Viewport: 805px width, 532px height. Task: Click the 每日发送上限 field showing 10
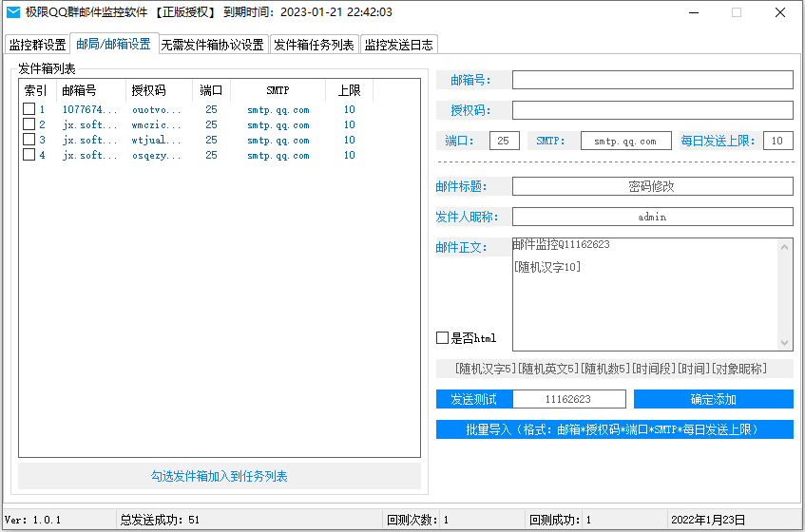point(777,141)
